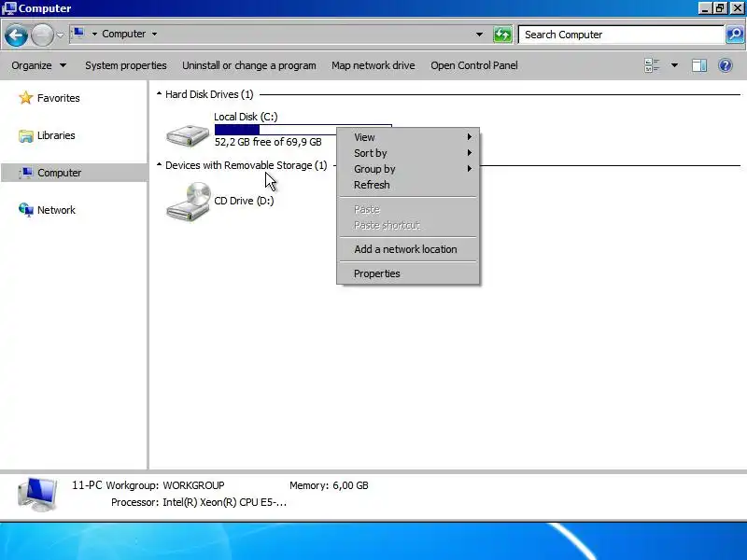This screenshot has height=560, width=747.
Task: Collapse the Hard Disk Drives group
Action: (x=159, y=94)
